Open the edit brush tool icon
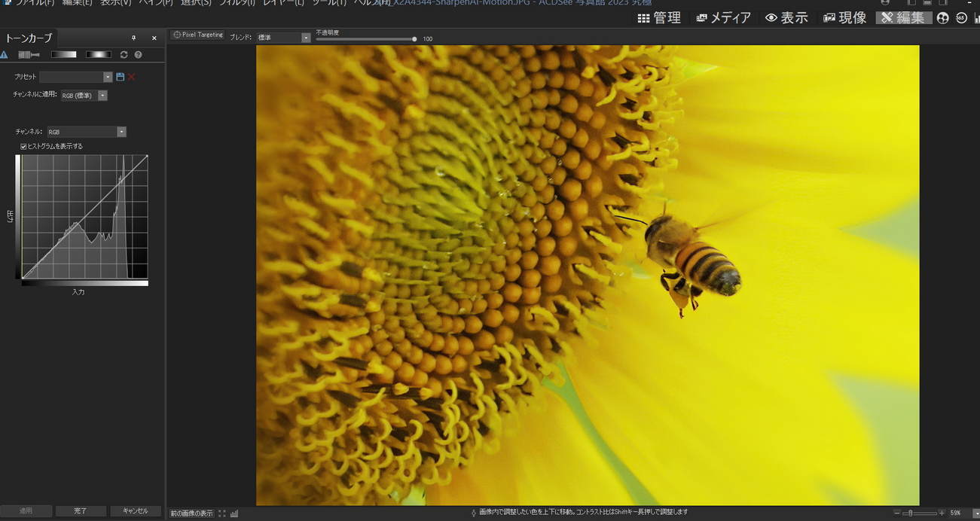The height and width of the screenshot is (521, 980). (29, 54)
